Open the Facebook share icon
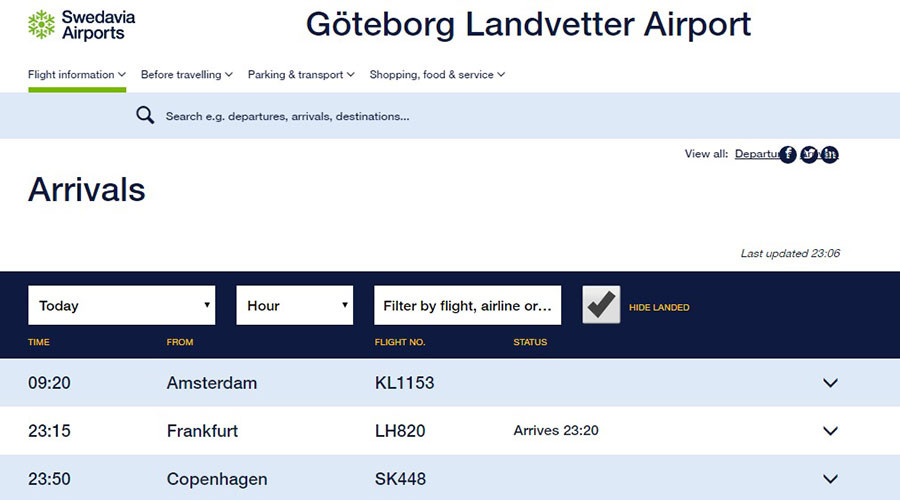 click(x=788, y=154)
